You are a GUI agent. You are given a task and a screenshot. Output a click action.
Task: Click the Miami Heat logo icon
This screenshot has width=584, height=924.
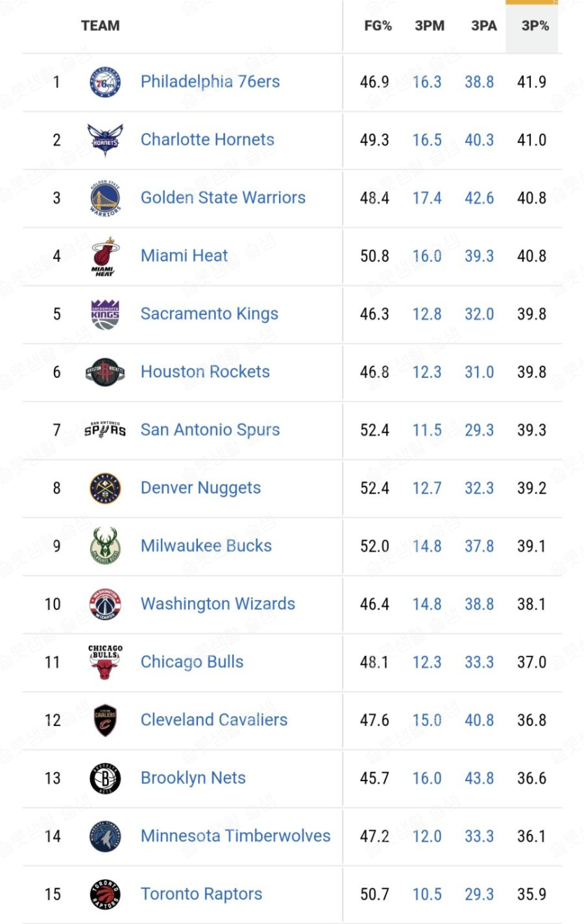click(x=105, y=256)
